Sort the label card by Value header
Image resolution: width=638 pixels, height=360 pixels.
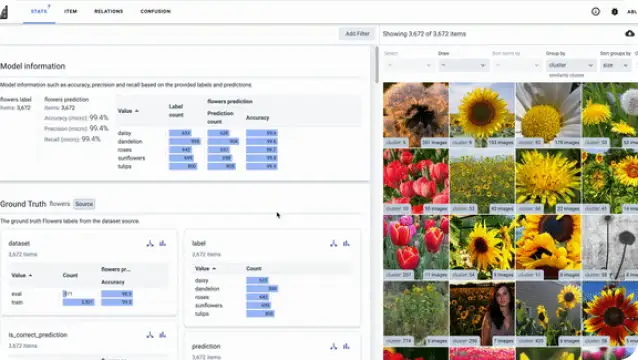click(x=205, y=268)
